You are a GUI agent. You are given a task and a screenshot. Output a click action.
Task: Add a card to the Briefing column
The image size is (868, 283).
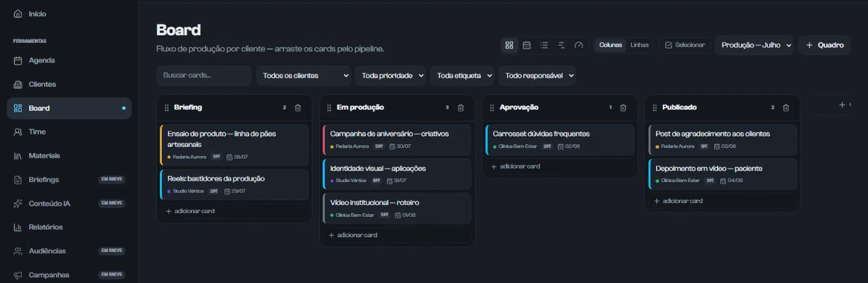(x=234, y=211)
